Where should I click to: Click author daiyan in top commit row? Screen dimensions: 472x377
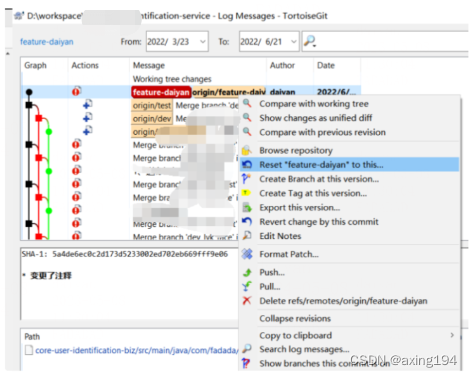tap(282, 92)
